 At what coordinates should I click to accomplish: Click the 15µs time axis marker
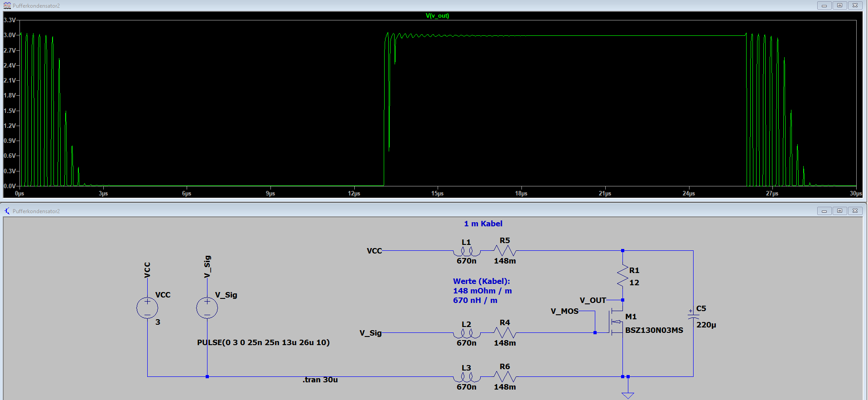click(437, 194)
